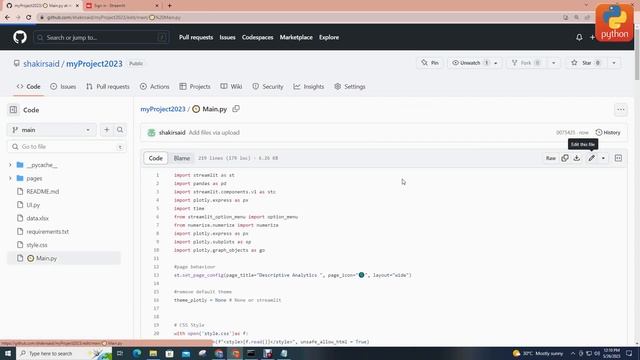Open the Wiki tab
This screenshot has height=360, width=640.
pyautogui.click(x=231, y=87)
